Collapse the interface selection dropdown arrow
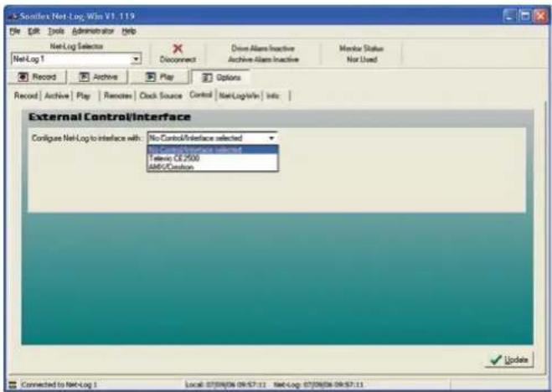The image size is (552, 392). (x=271, y=138)
